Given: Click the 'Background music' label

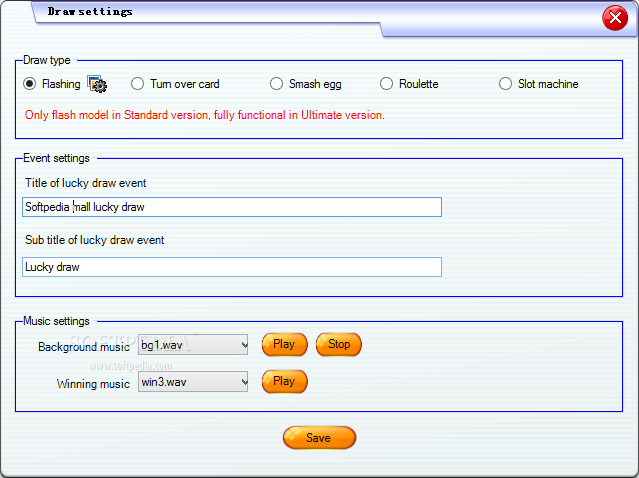Looking at the screenshot, I should tap(84, 347).
